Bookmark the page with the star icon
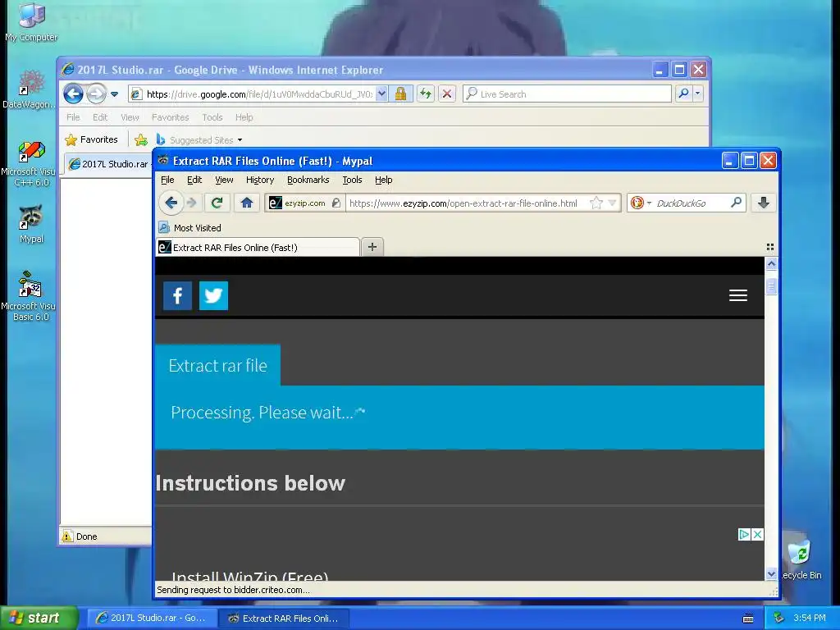This screenshot has width=840, height=630. tap(596, 203)
